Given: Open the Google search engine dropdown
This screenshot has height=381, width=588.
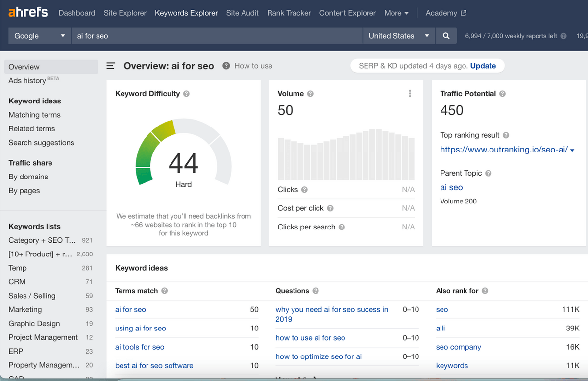Looking at the screenshot, I should click(x=40, y=36).
